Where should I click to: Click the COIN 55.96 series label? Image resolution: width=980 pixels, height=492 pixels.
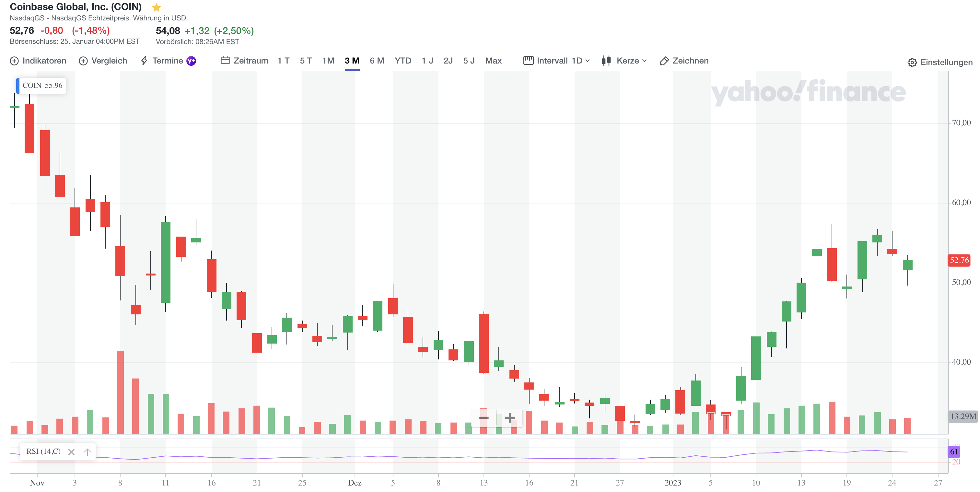[42, 86]
